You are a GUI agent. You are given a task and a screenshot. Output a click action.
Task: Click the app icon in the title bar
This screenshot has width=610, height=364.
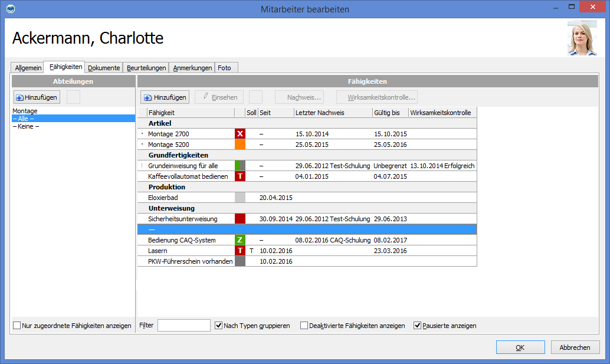tap(9, 9)
